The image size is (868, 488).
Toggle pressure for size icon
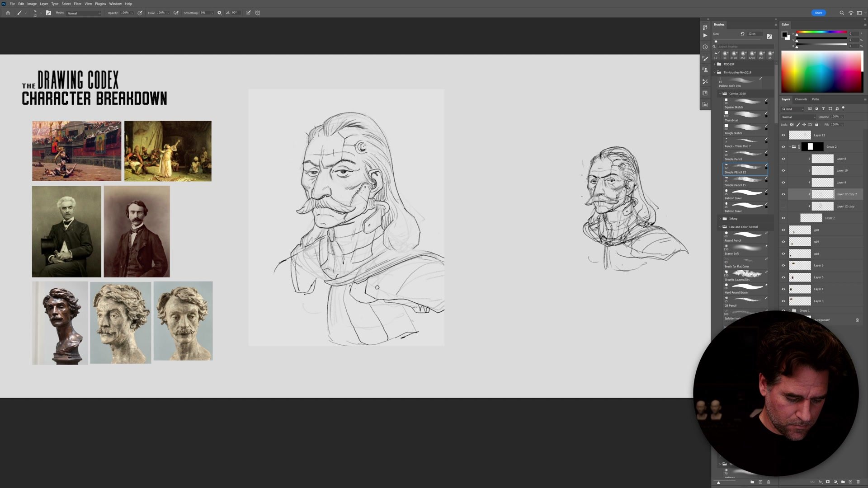point(248,13)
